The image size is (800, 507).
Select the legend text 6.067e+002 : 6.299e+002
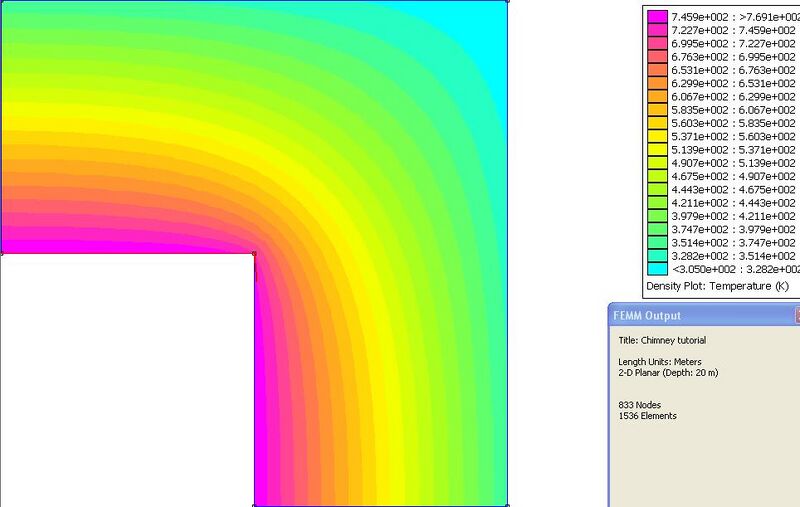[x=733, y=96]
